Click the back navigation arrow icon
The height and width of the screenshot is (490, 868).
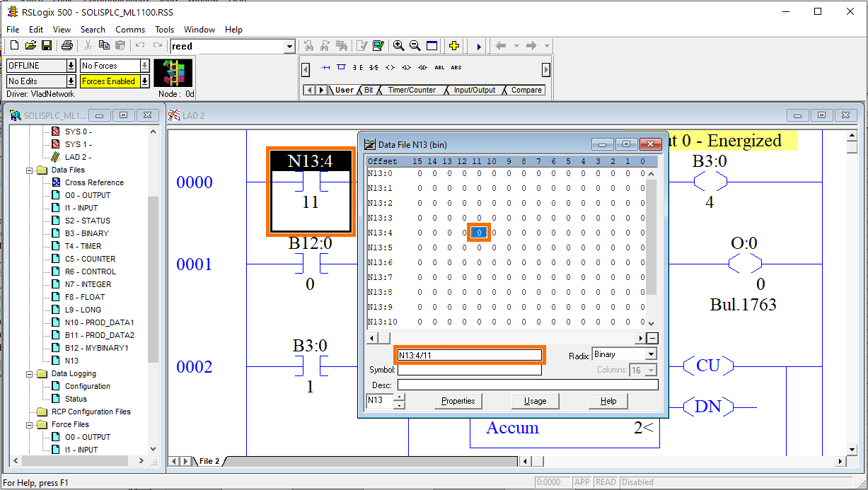(x=501, y=46)
